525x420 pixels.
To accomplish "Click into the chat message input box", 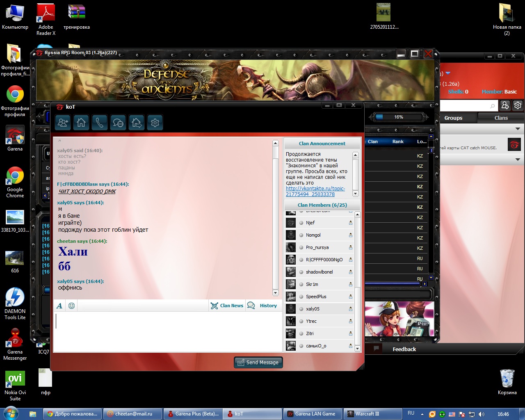I will (x=167, y=331).
